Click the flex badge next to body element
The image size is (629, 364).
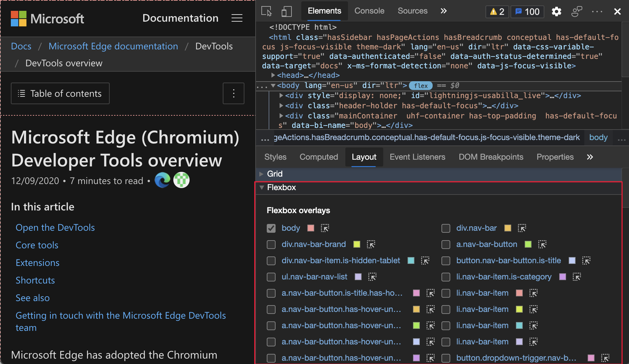click(x=420, y=86)
